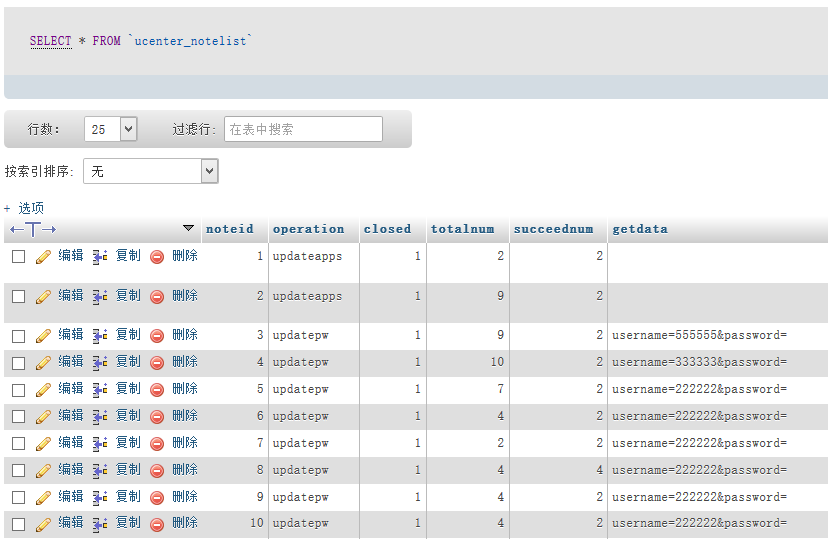Click the red delete icon for noteid 2
Screen dimensions: 828x539
[x=157, y=297]
